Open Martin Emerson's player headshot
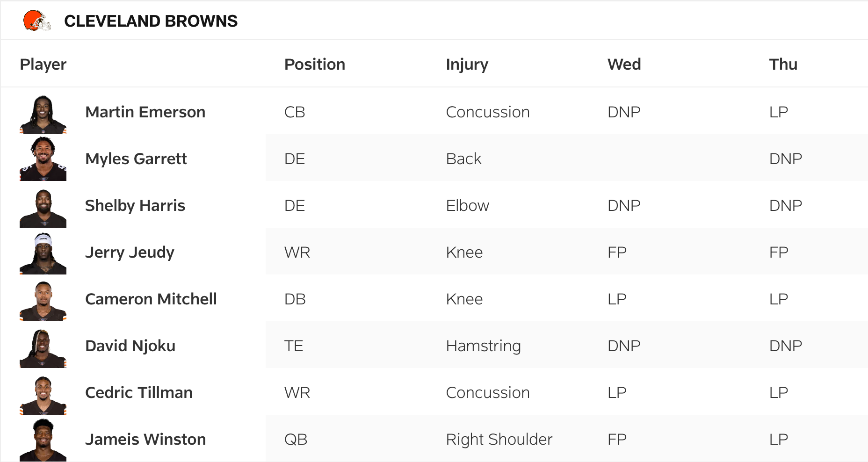The height and width of the screenshot is (462, 868). [x=43, y=114]
